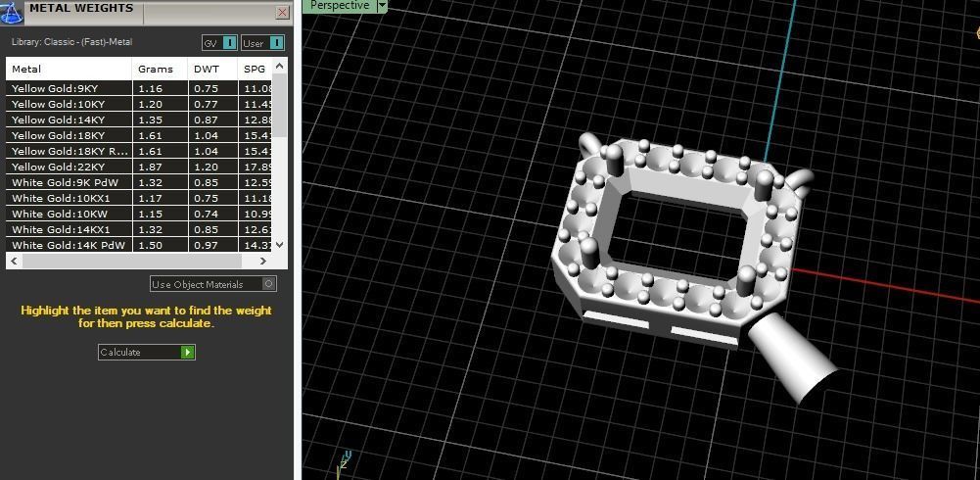Click the 1.20 DWT value for 22KY
Viewport: 980px width, 480px height.
(x=212, y=167)
